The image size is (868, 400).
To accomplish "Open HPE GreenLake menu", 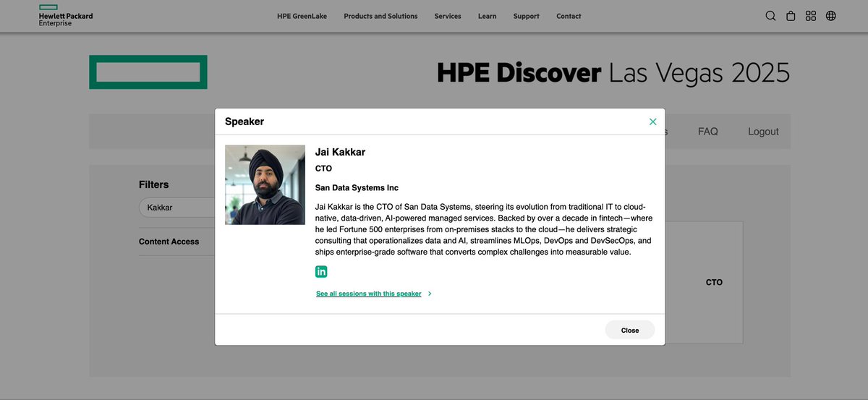I will [x=302, y=16].
